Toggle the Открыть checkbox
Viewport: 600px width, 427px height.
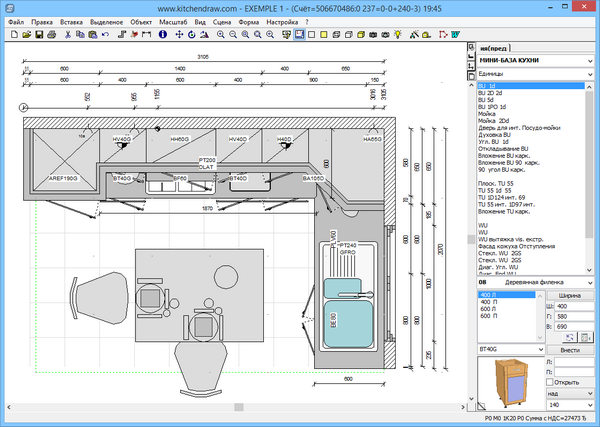pyautogui.click(x=552, y=380)
